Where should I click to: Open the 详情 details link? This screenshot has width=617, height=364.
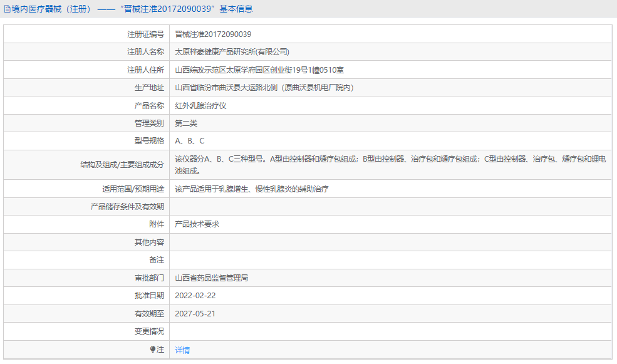182,350
